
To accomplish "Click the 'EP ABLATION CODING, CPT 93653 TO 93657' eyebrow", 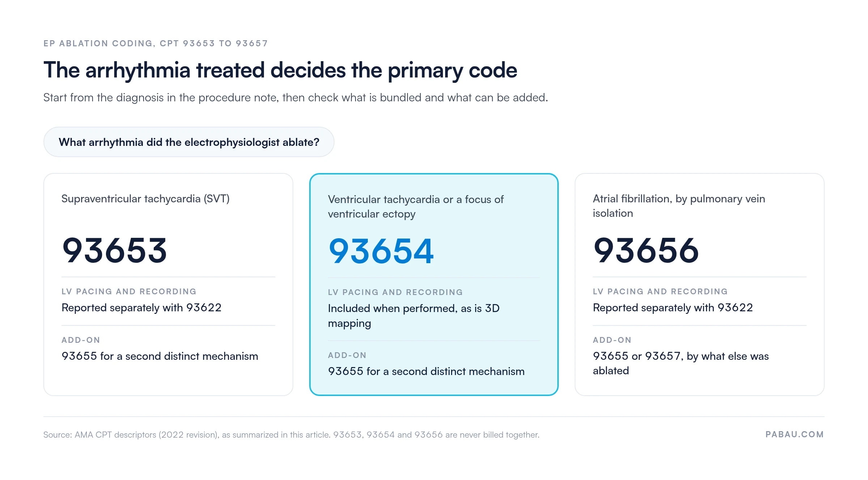I will tap(156, 43).
